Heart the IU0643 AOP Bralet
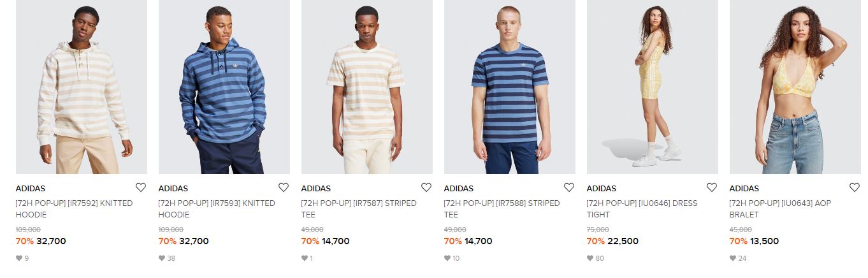 [x=855, y=187]
